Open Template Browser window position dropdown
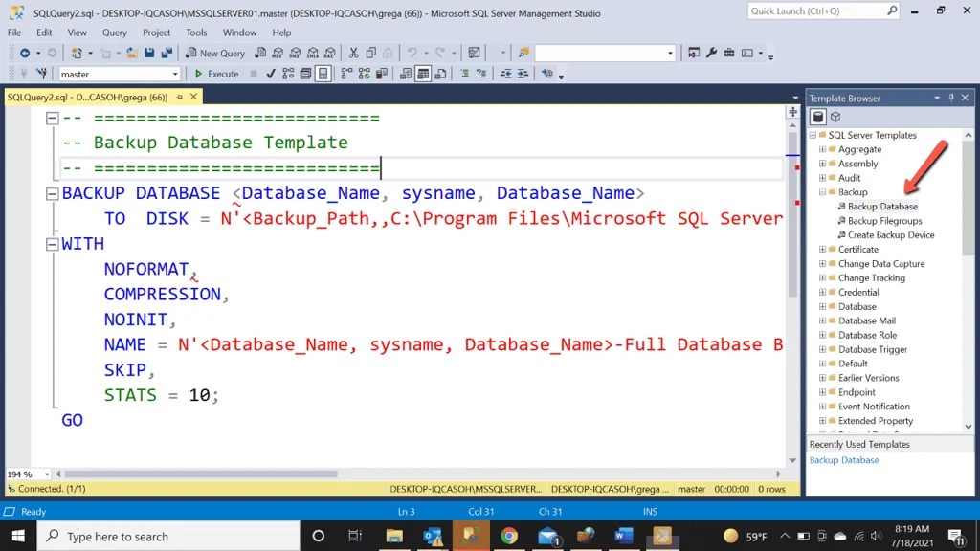980x551 pixels. [937, 99]
